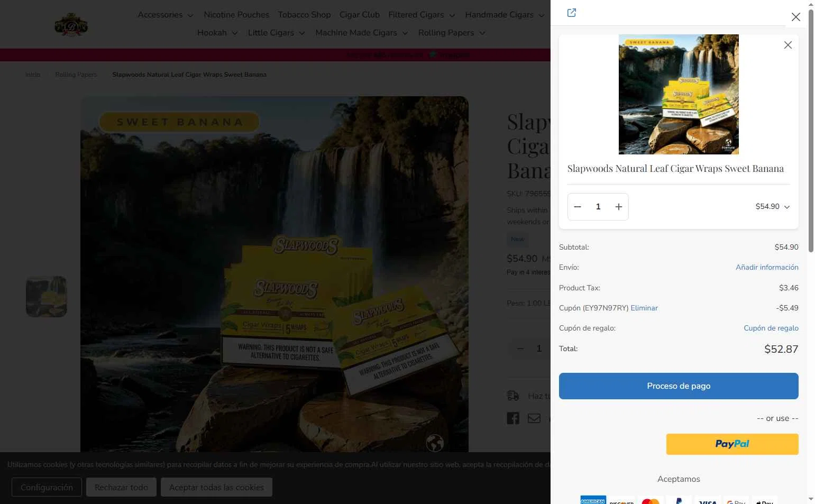Pay using the PayPal button
This screenshot has height=504, width=815.
[732, 444]
